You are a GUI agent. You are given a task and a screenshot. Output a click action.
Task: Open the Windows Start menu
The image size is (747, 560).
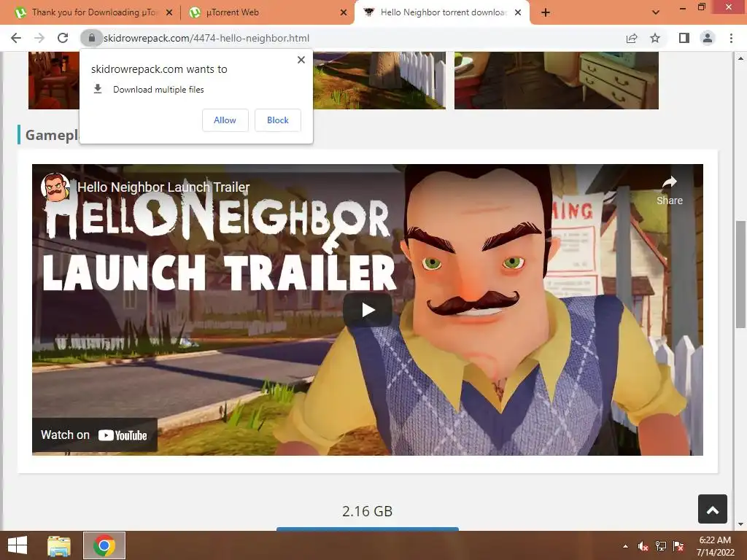[x=18, y=545]
